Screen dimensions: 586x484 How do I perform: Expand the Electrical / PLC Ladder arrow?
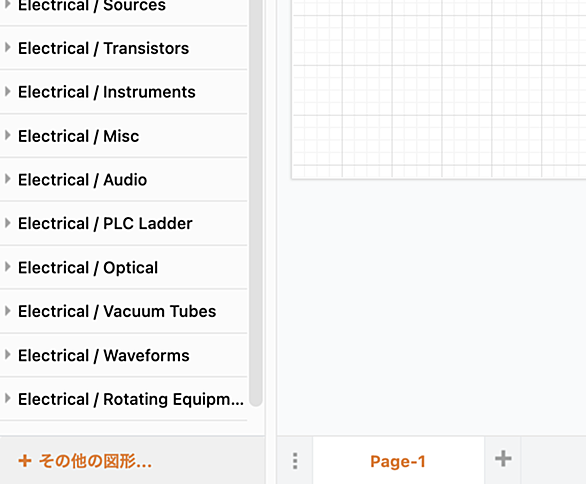point(7,223)
